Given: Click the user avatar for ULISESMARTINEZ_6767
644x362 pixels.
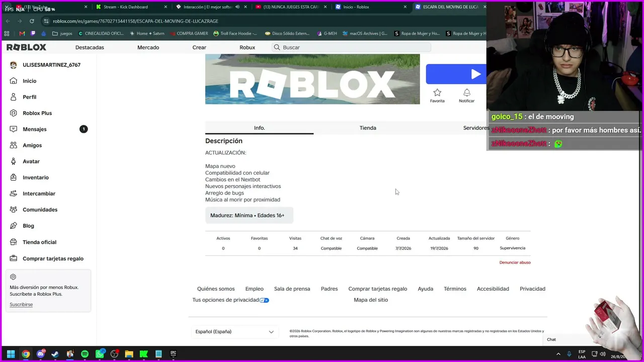Looking at the screenshot, I should (13, 65).
